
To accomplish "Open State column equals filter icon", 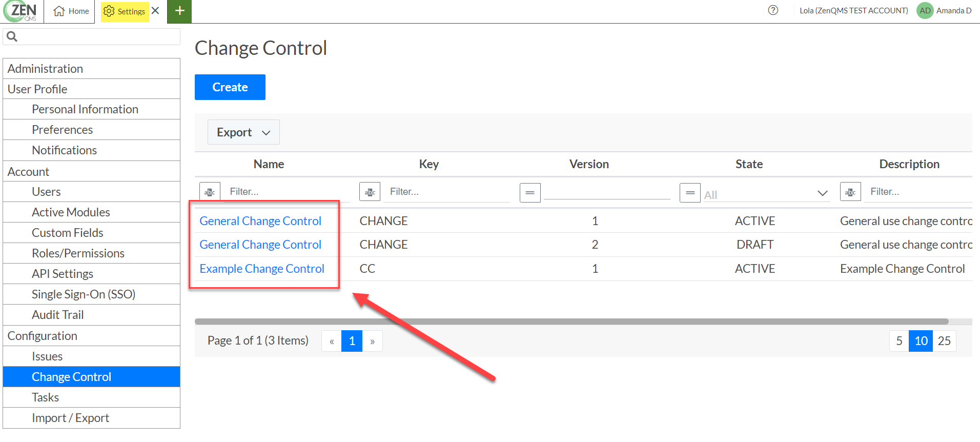I will pyautogui.click(x=690, y=193).
